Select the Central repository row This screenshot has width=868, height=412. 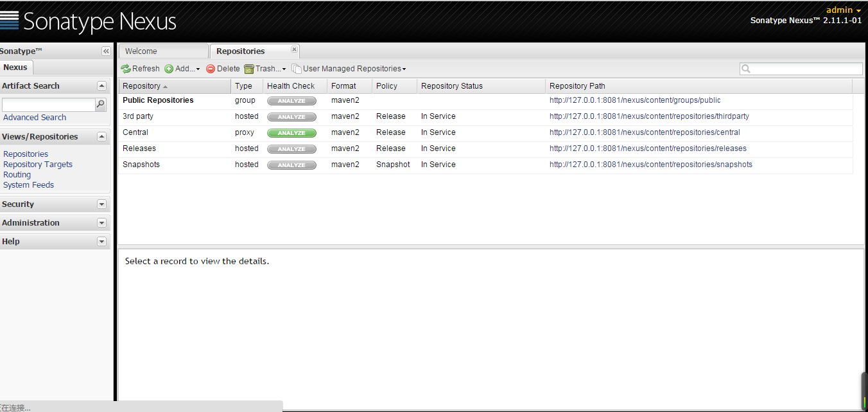(486, 133)
